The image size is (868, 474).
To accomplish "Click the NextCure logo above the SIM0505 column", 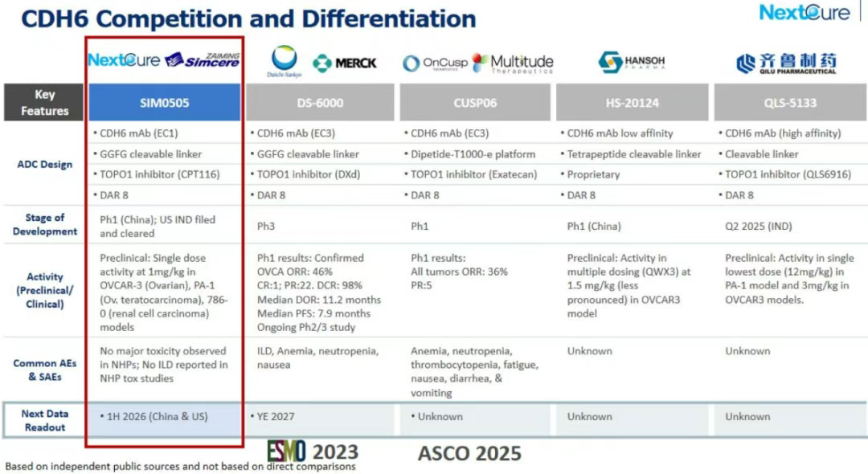I will [x=124, y=59].
